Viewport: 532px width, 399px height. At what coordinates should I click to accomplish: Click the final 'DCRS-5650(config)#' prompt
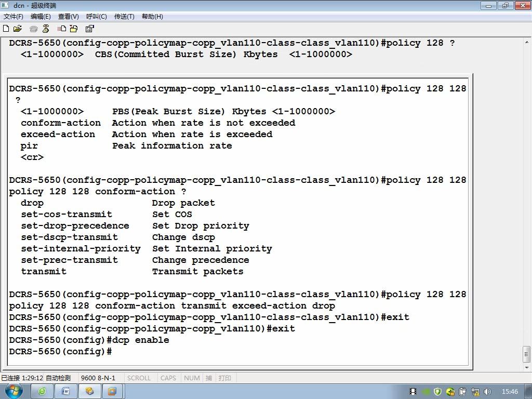60,352
